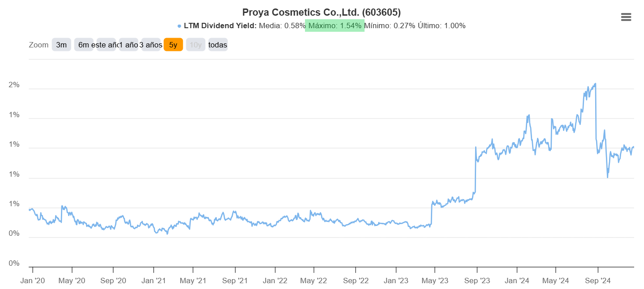Open the chart hamburger context menu
Image resolution: width=644 pixels, height=289 pixels.
pyautogui.click(x=626, y=17)
